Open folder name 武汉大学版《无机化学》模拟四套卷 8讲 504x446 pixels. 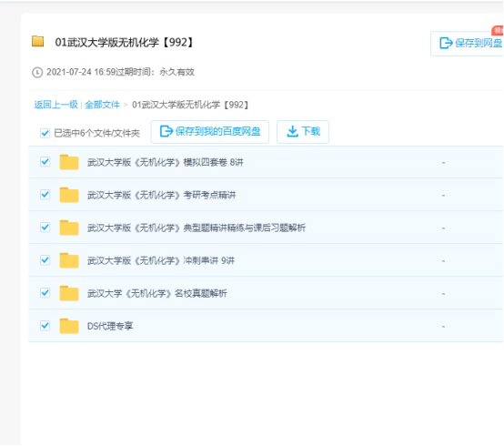pyautogui.click(x=166, y=162)
